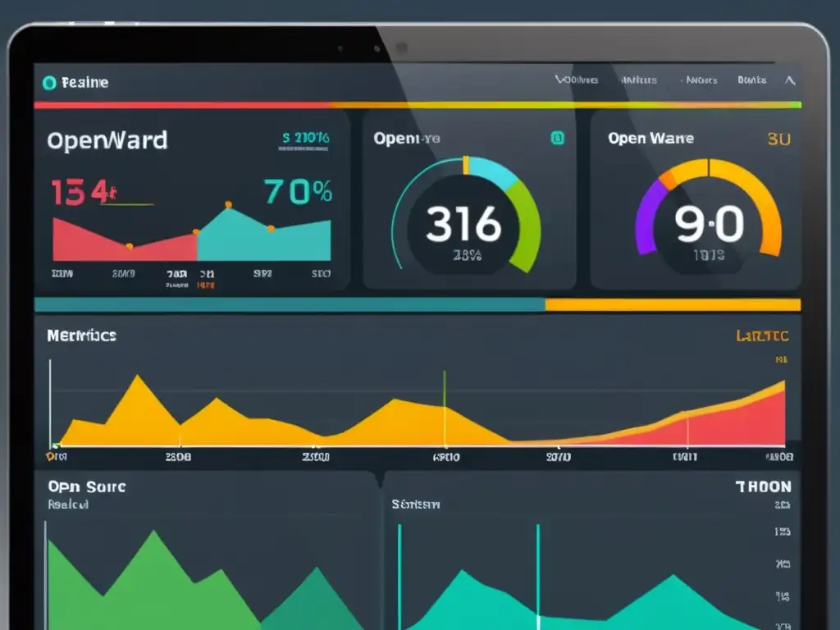The width and height of the screenshot is (840, 630).
Task: Switch to the Metrics navigation tab
Action: (637, 80)
